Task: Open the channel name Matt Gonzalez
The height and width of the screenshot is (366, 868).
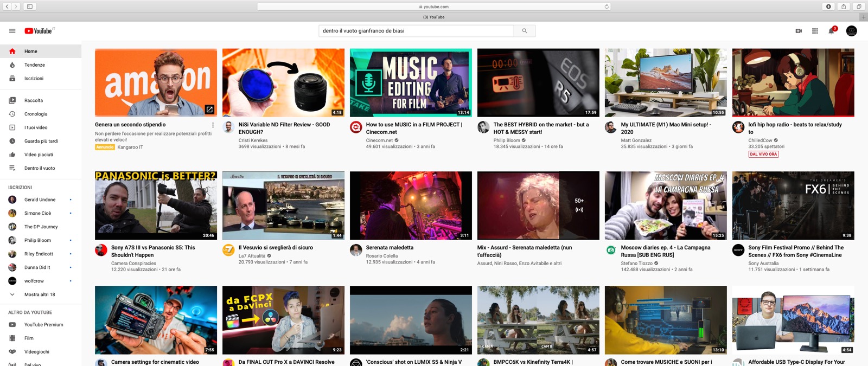Action: click(636, 140)
